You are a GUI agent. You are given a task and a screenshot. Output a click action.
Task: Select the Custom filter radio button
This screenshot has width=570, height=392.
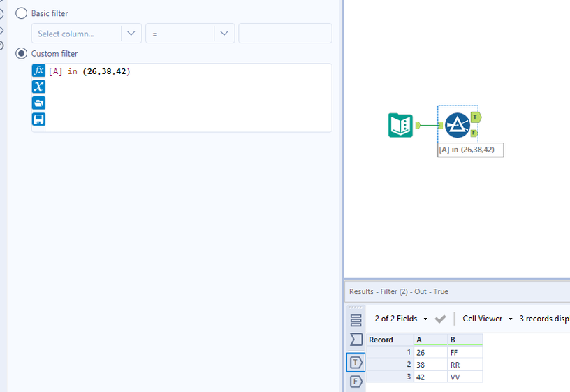[x=21, y=53]
